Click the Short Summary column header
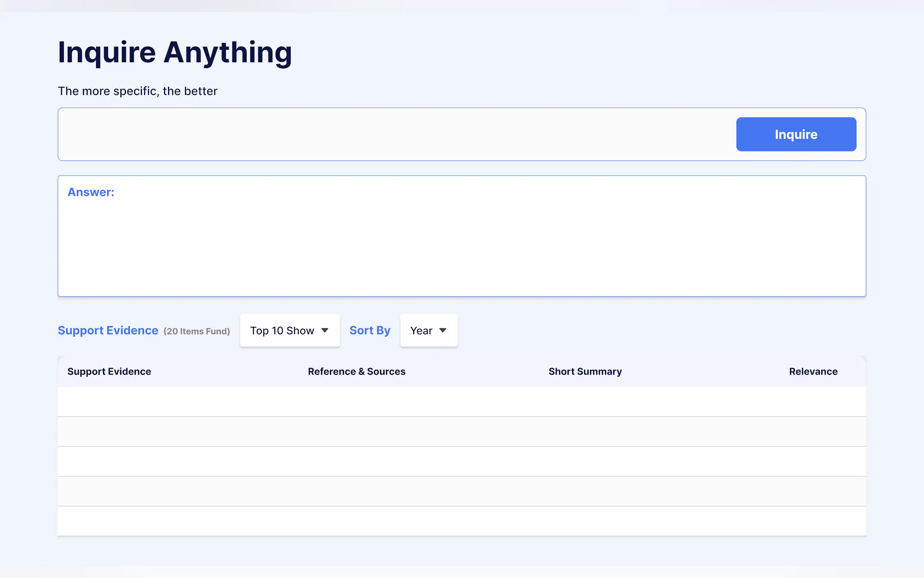Image resolution: width=924 pixels, height=578 pixels. 585,371
